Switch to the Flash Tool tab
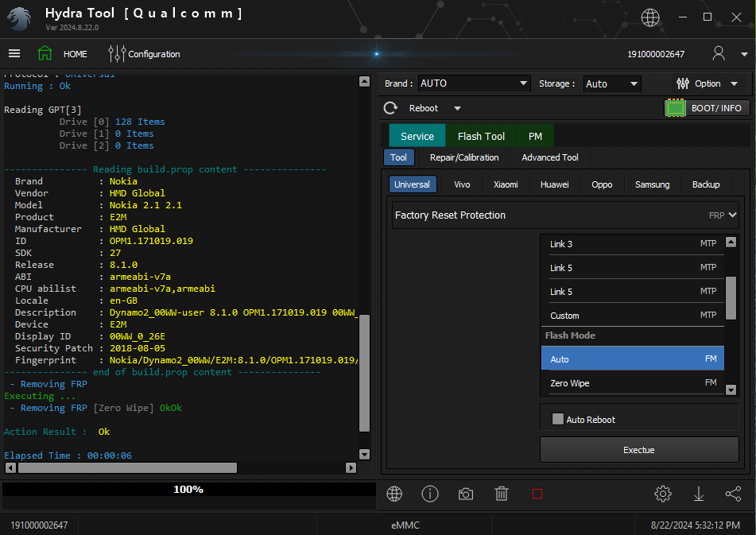The image size is (756, 535). click(481, 136)
